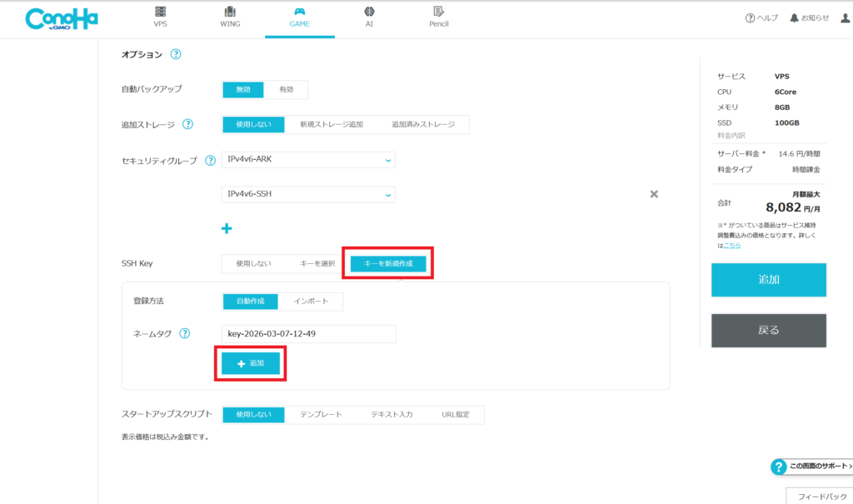Select キーを選択 SSH Key option
853x504 pixels.
(317, 263)
